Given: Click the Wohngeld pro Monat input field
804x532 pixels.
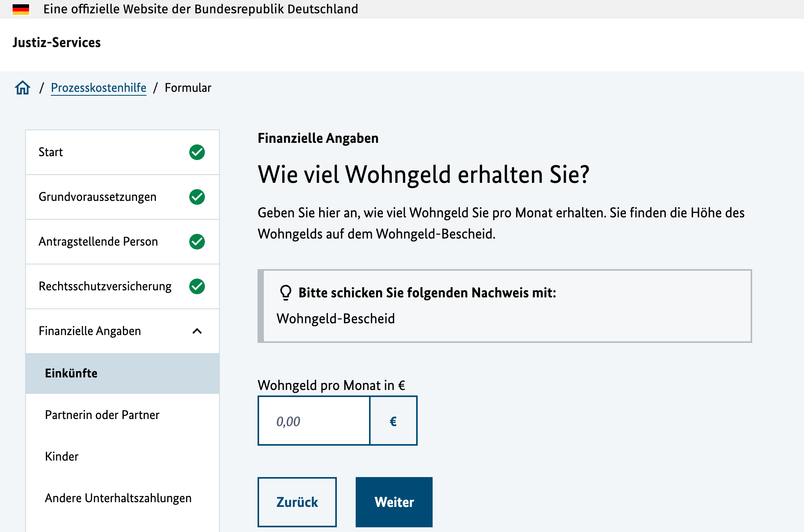Looking at the screenshot, I should tap(313, 421).
